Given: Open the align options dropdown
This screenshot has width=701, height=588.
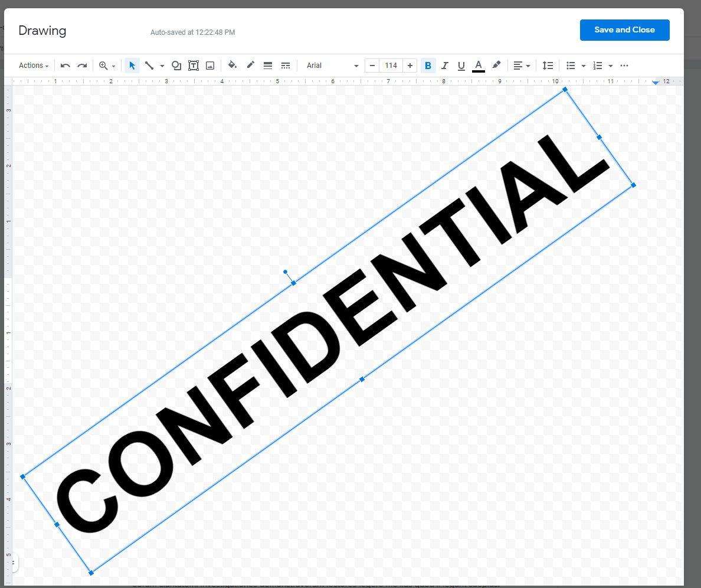Looking at the screenshot, I should [522, 66].
